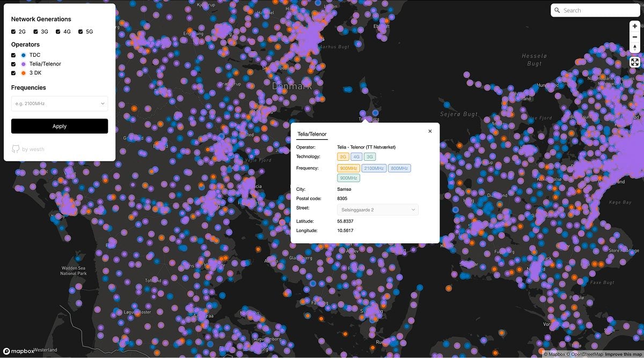Zoom out the map
The height and width of the screenshot is (358, 644).
coord(634,36)
